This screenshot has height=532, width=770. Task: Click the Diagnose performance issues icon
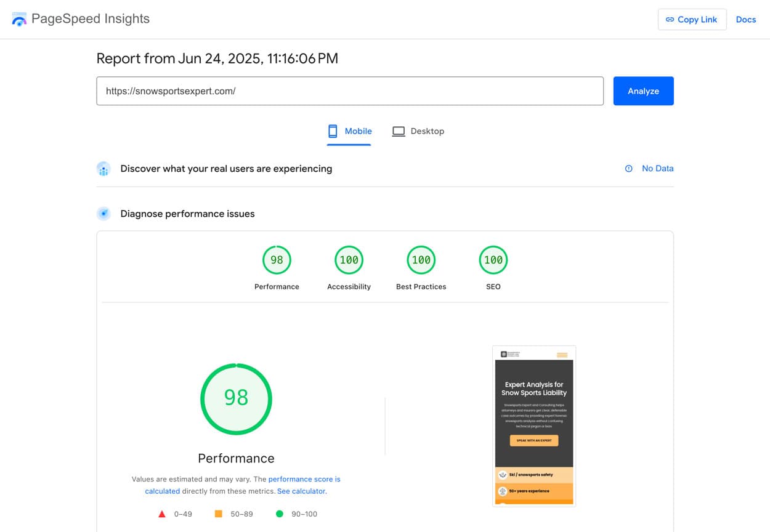[x=103, y=214]
